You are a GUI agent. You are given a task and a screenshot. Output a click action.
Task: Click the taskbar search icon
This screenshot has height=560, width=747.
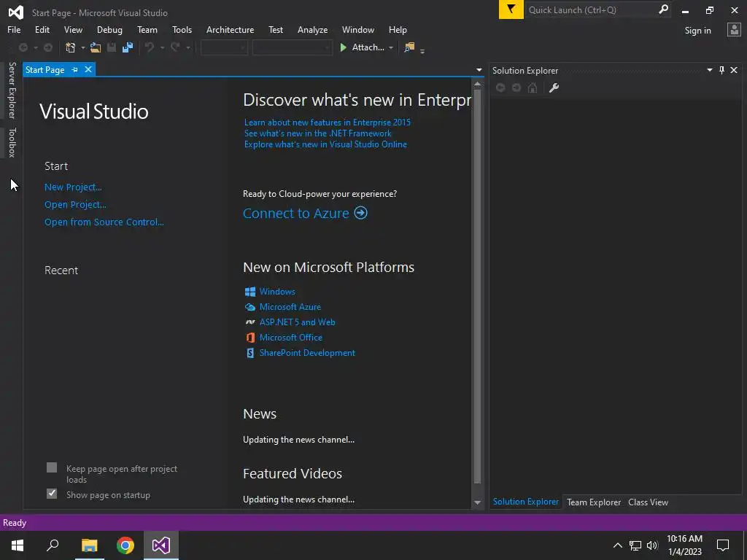pyautogui.click(x=53, y=545)
